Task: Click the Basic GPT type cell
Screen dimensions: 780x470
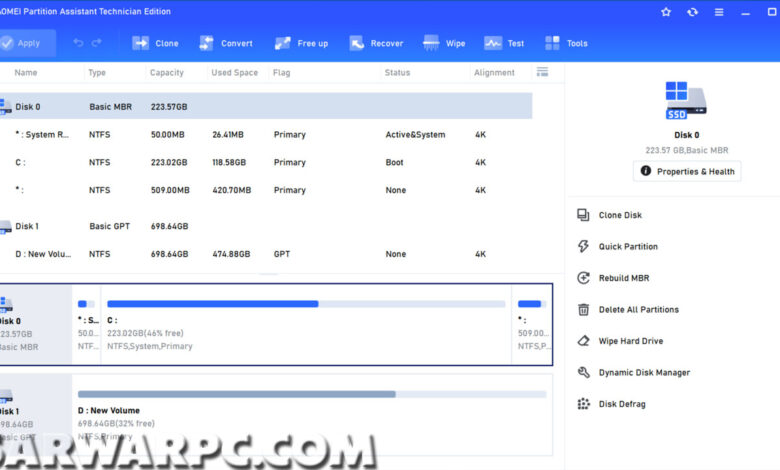Action: pyautogui.click(x=109, y=226)
